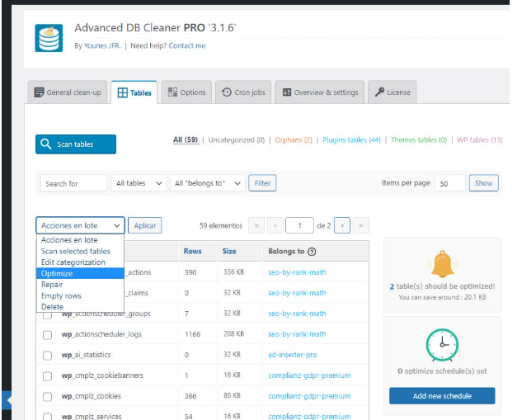Check the wp_cmplz_cookiebanners checkbox
The height and width of the screenshot is (420, 522).
point(47,376)
